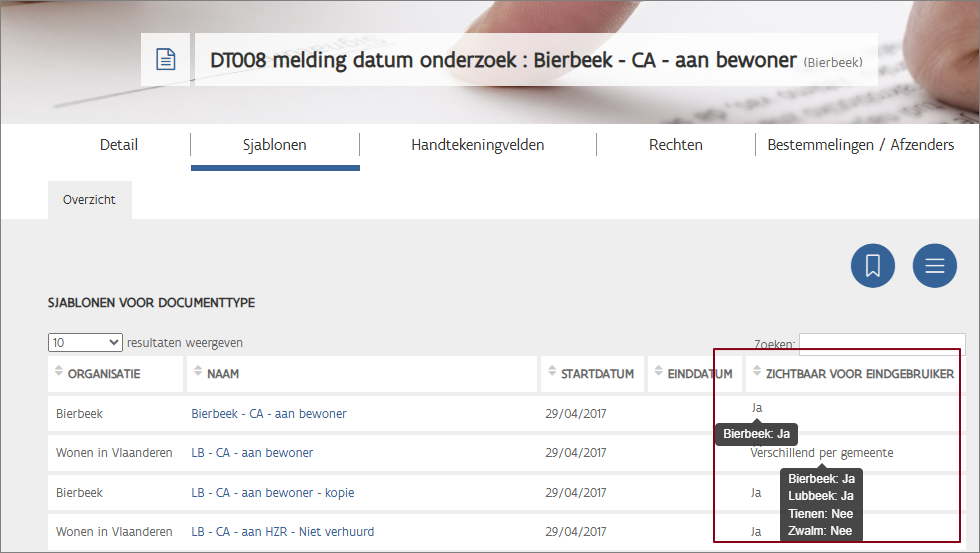The height and width of the screenshot is (553, 980).
Task: Click the 'Verschillend per gemeente' visibility value
Action: click(822, 453)
